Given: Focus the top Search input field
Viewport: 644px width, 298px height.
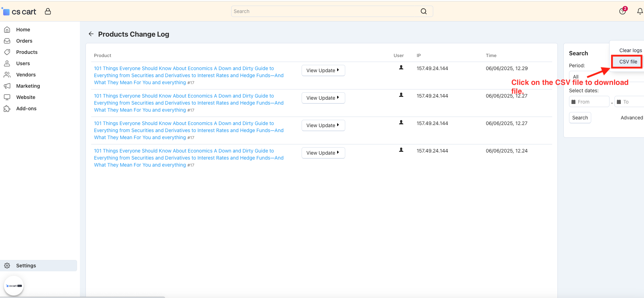Looking at the screenshot, I should (x=332, y=11).
